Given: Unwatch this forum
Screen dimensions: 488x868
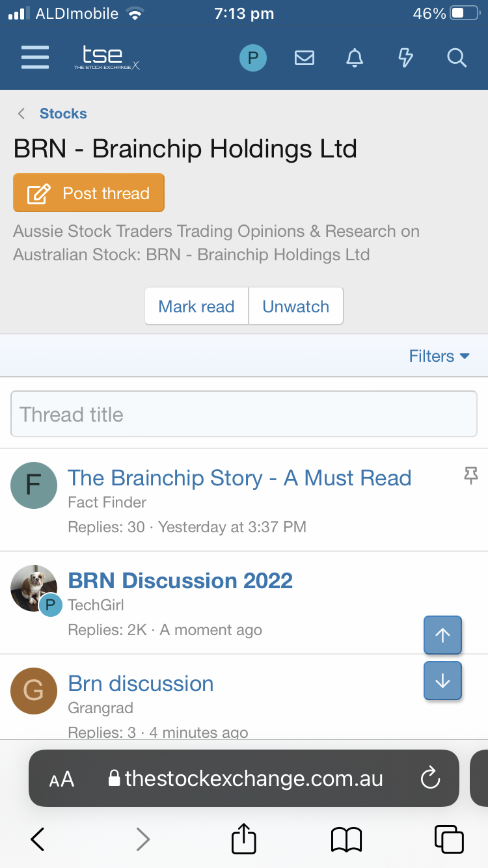Looking at the screenshot, I should click(x=296, y=306).
